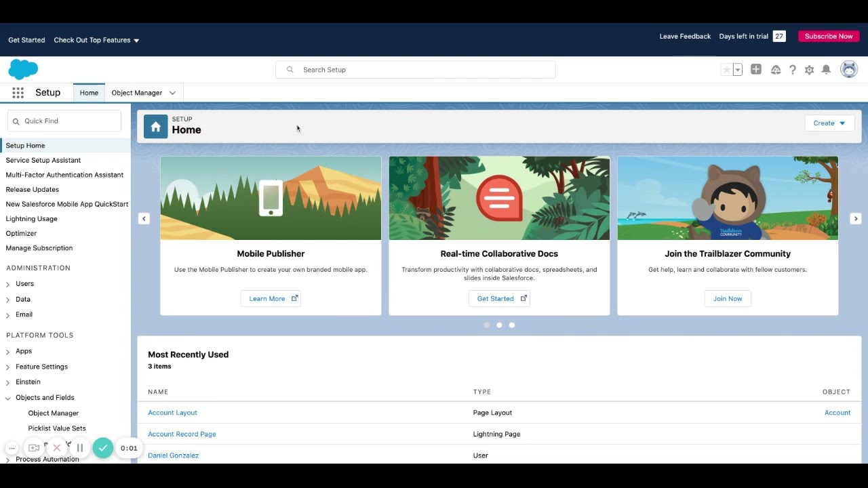Open the user profile avatar

(849, 69)
